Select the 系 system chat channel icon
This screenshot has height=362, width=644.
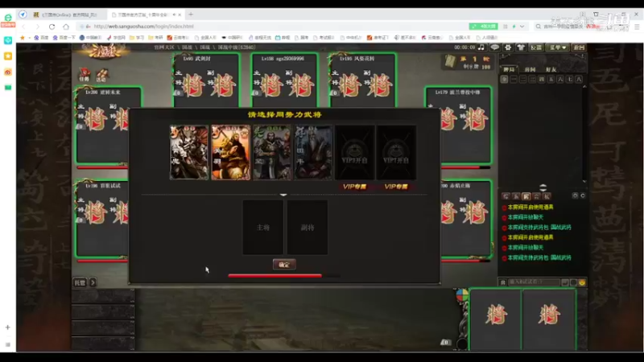tap(516, 196)
